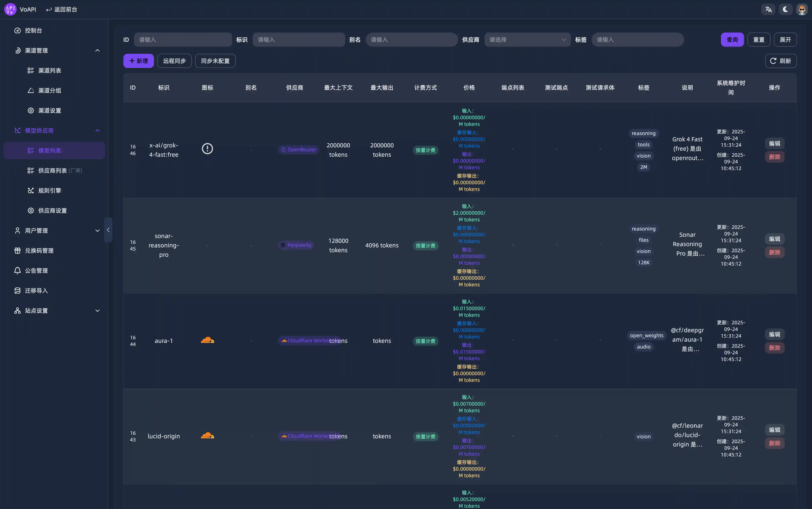
Task: Toggle dark mode moon icon
Action: pos(785,9)
